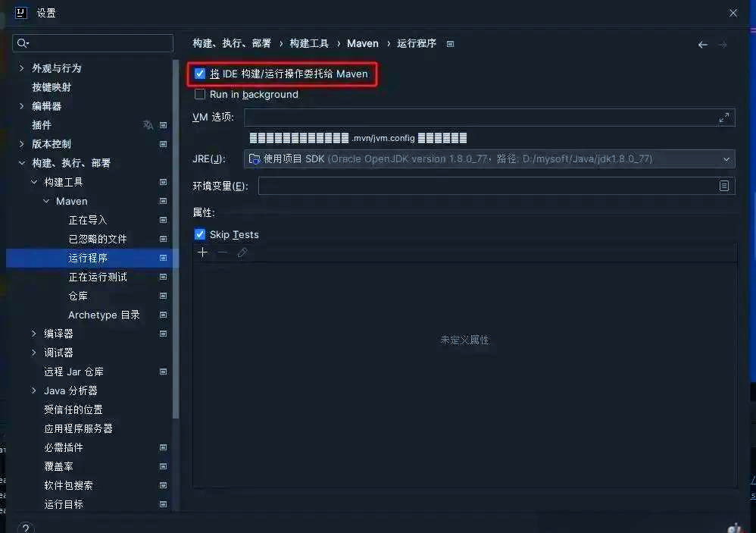This screenshot has height=533, width=756.
Task: Open 应用程序服务器 settings page
Action: point(78,428)
